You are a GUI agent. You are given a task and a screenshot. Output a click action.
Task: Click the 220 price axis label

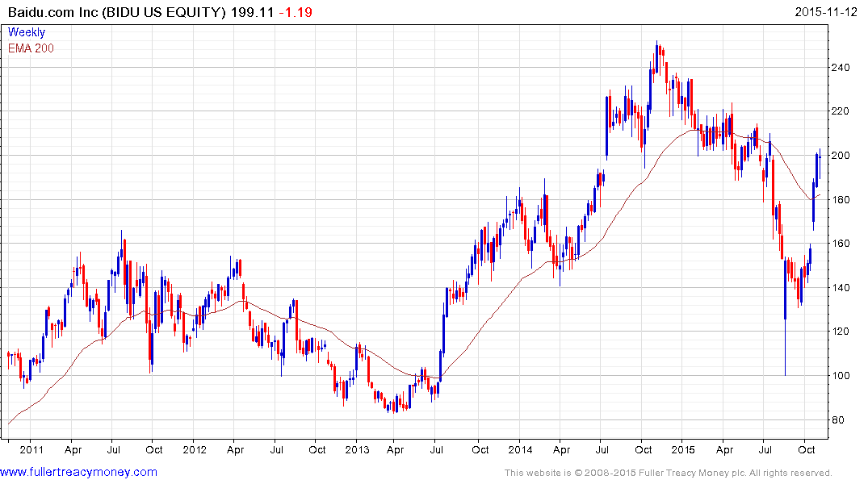click(x=840, y=111)
